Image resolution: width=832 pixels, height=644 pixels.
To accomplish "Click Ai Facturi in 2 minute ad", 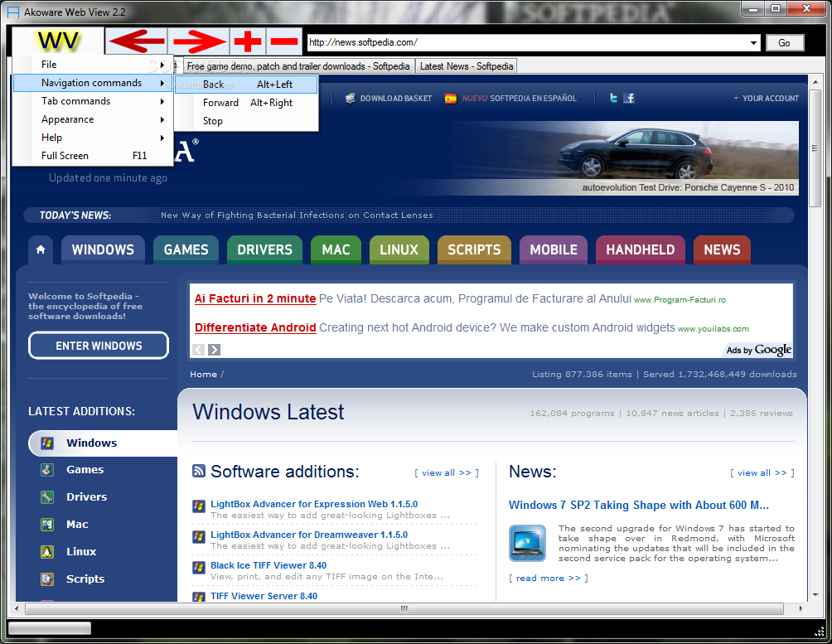I will 255,298.
